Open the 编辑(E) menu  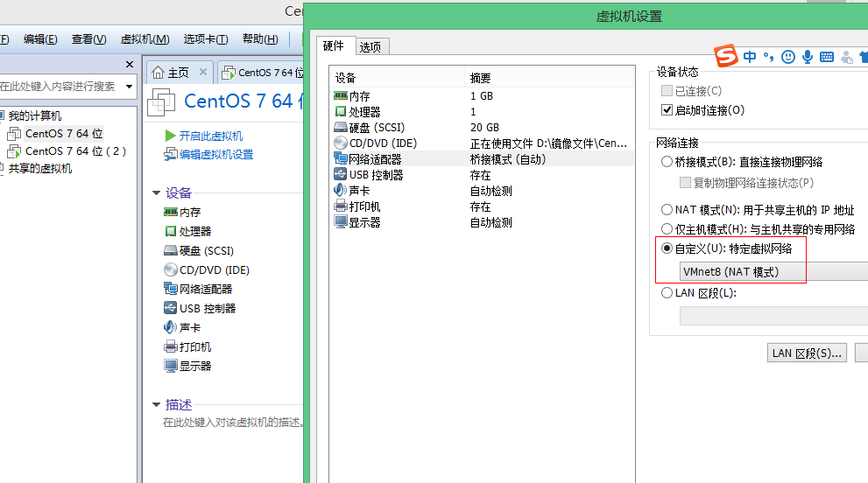point(40,39)
